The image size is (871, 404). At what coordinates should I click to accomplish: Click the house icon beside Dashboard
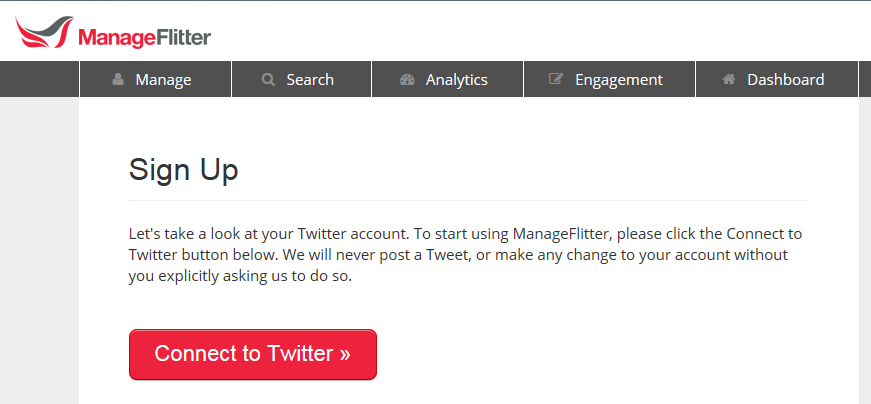coord(729,79)
